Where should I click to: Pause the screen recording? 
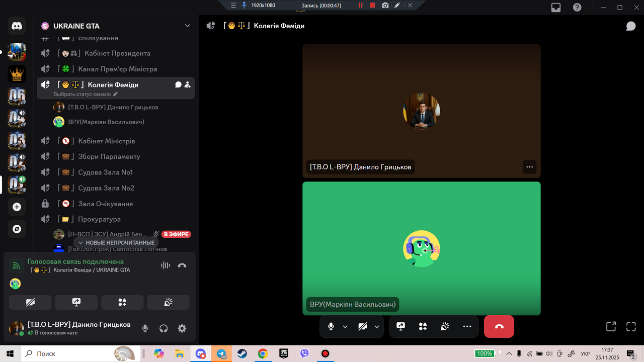(360, 5)
